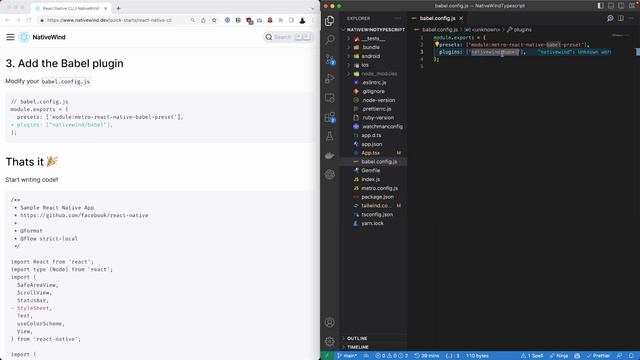This screenshot has height=360, width=640.
Task: Select the babel.config.js editor tab
Action: (437, 18)
